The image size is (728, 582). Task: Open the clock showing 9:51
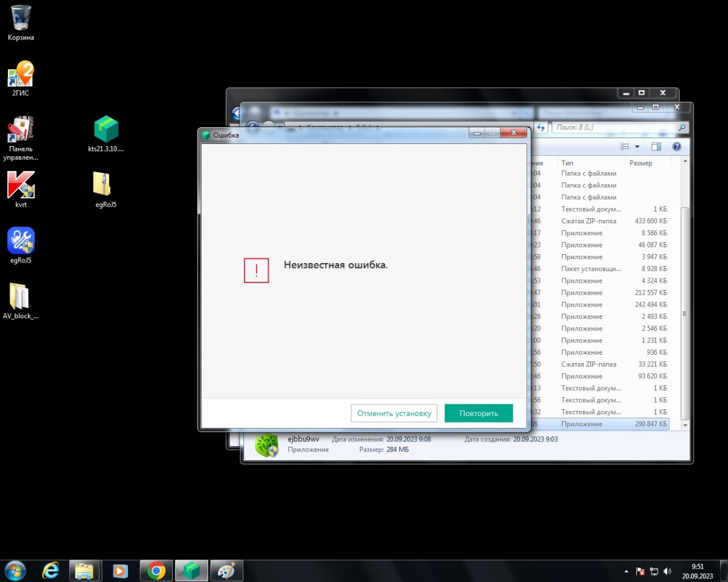[x=697, y=570]
